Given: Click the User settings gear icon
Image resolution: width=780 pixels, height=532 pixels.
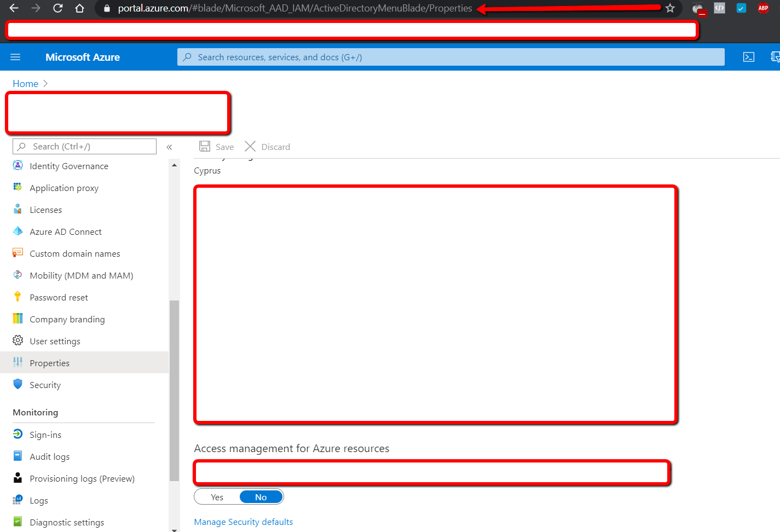Looking at the screenshot, I should (x=18, y=340).
